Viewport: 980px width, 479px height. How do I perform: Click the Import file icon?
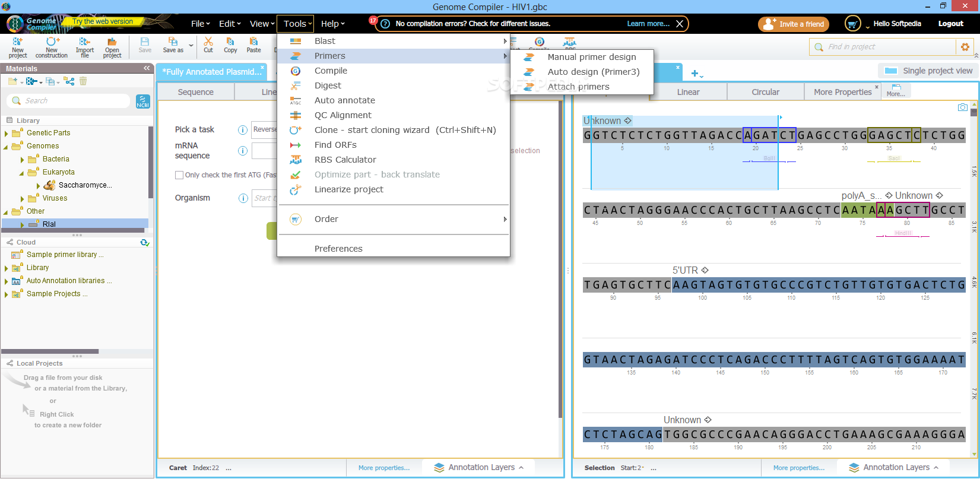point(85,47)
